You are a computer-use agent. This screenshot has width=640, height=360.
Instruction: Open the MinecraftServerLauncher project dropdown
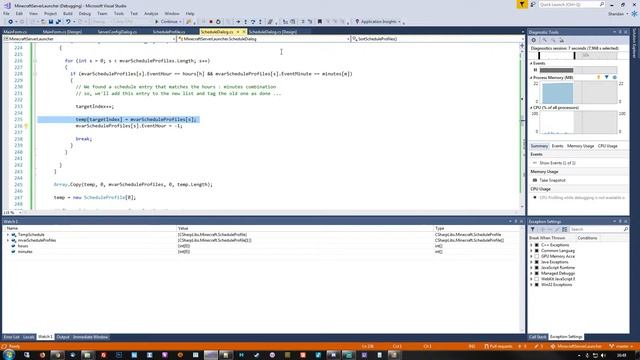pyautogui.click(x=89, y=39)
